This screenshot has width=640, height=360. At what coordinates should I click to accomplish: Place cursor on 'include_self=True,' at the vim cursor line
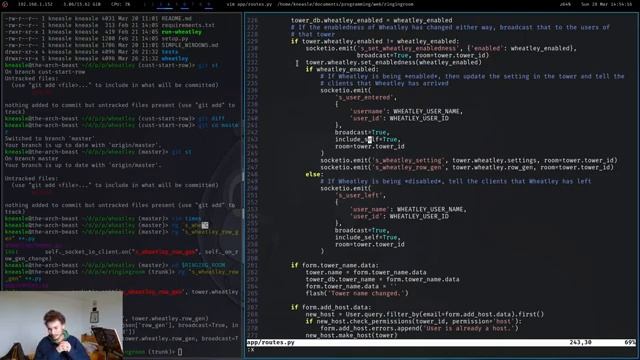click(368, 140)
